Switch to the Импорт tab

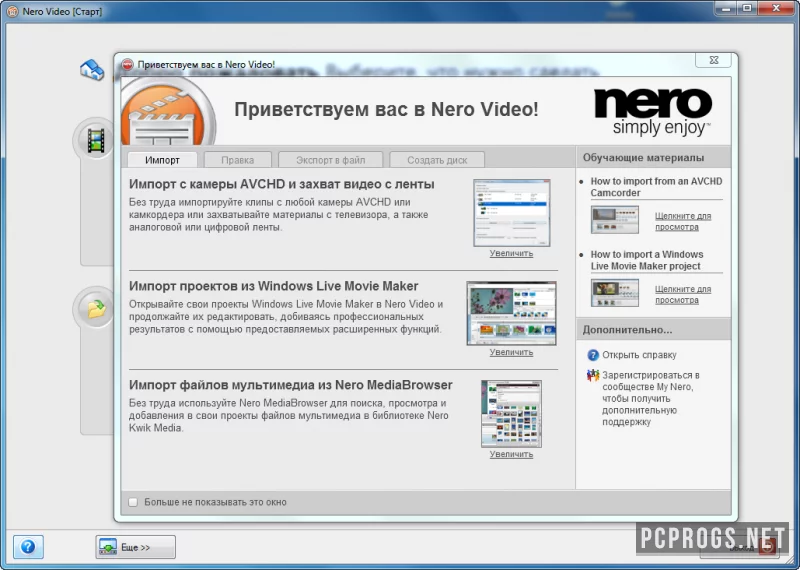click(x=162, y=160)
